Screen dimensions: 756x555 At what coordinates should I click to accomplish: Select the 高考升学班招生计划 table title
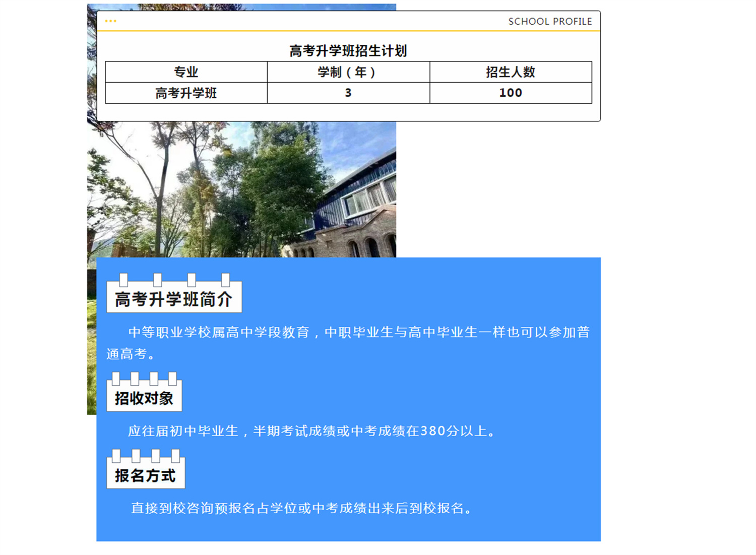tap(348, 51)
